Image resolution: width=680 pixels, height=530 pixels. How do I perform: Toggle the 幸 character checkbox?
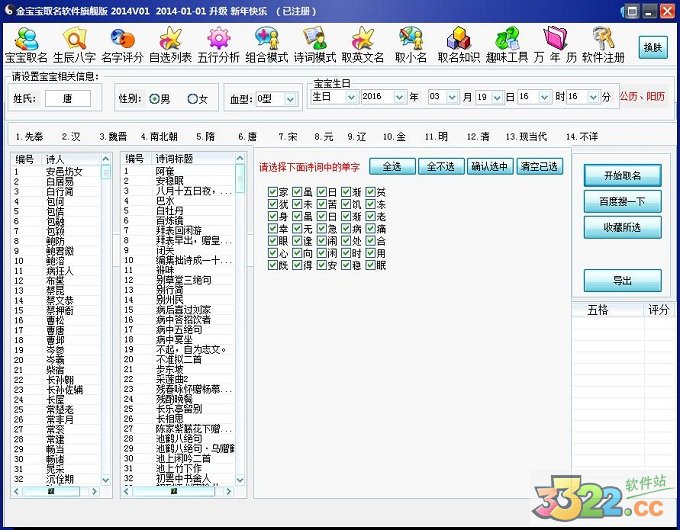273,228
